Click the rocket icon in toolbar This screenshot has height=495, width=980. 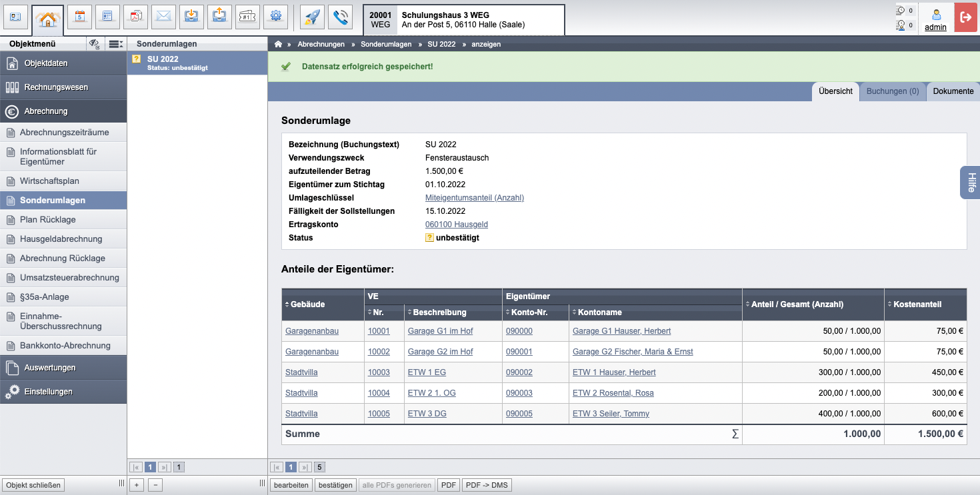click(x=312, y=17)
